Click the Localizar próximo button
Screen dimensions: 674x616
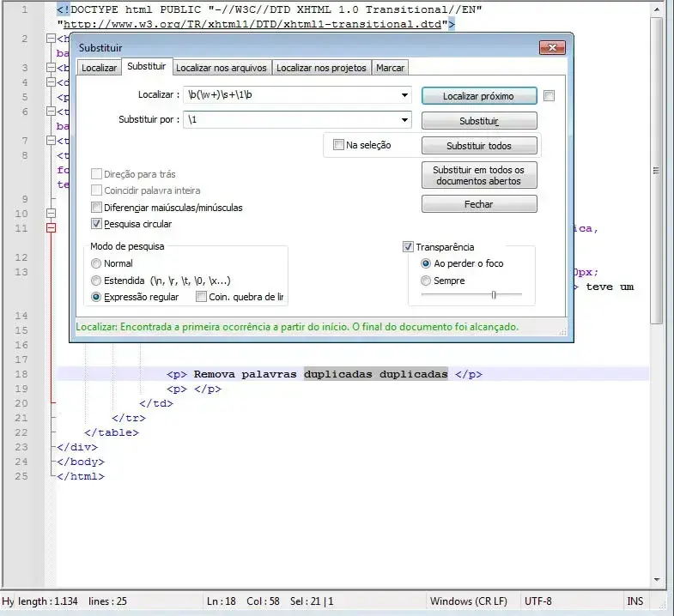click(478, 96)
